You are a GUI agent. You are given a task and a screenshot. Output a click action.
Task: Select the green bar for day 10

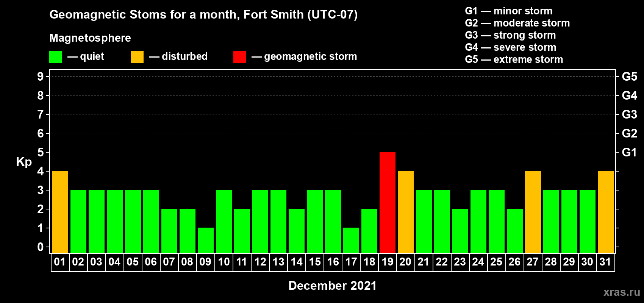(x=224, y=221)
